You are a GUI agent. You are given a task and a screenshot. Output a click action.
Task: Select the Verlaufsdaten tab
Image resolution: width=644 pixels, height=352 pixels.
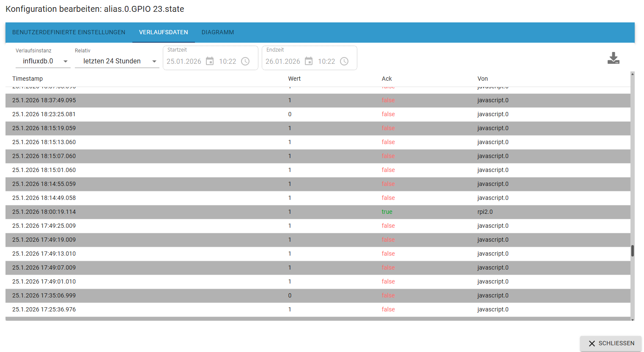click(164, 32)
